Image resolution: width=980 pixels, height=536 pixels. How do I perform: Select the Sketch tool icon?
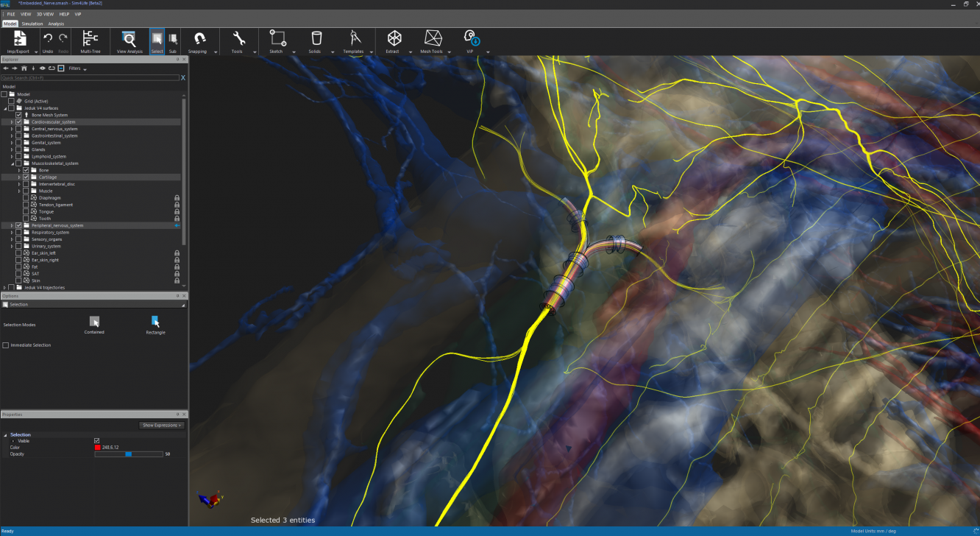pos(277,39)
